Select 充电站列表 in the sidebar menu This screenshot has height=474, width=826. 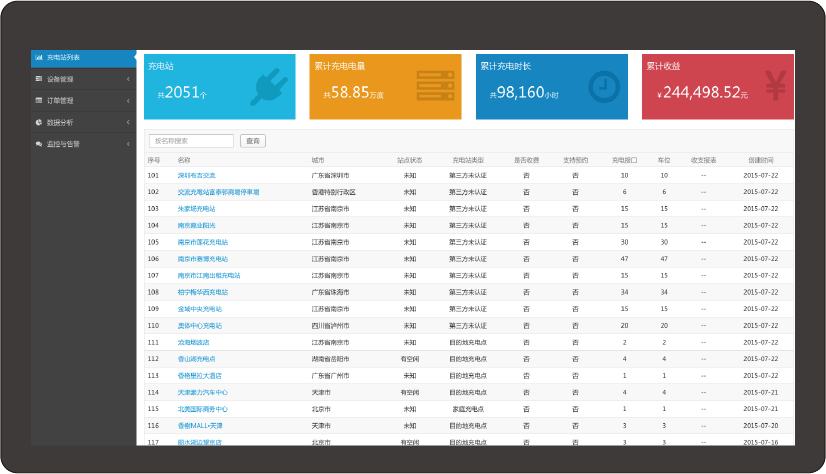[x=63, y=57]
